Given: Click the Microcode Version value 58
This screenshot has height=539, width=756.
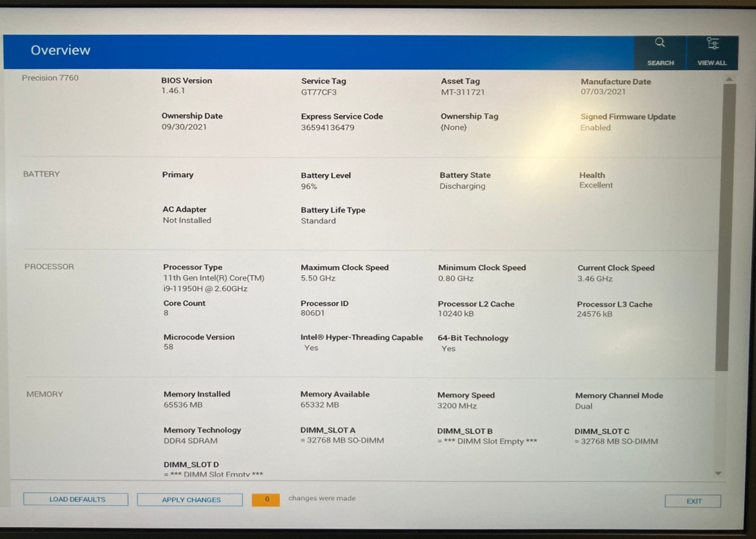Looking at the screenshot, I should click(168, 346).
